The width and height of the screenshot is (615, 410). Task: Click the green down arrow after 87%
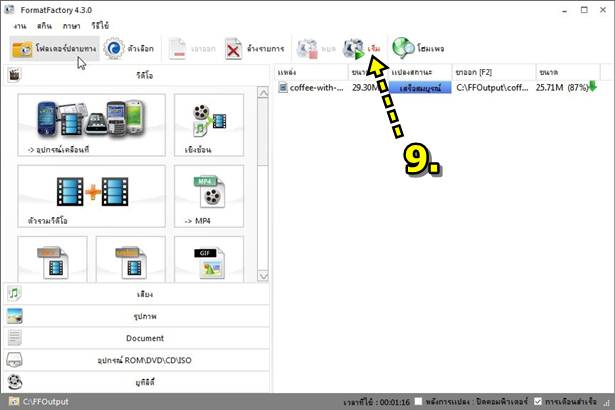[592, 87]
